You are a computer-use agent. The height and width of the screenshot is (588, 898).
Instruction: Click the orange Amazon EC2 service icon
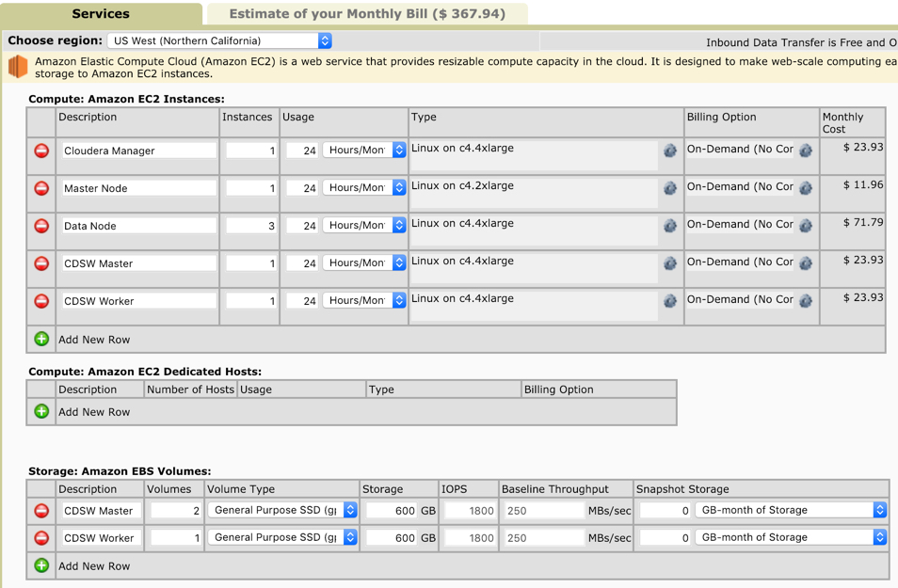[18, 67]
